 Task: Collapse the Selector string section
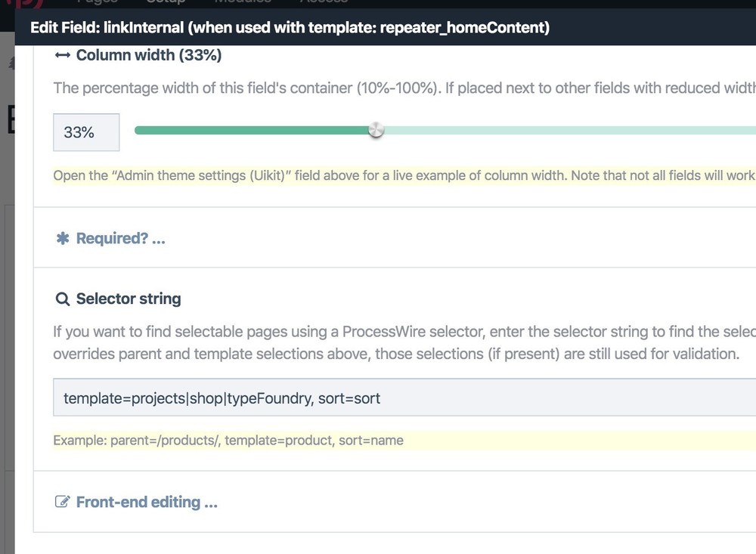coord(128,299)
